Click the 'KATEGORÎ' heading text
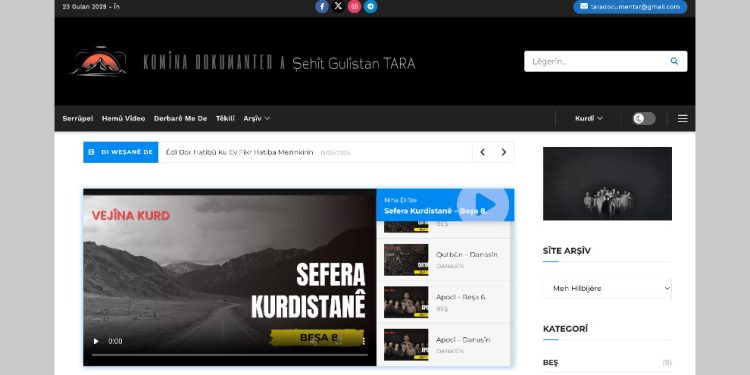The width and height of the screenshot is (750, 375). (565, 329)
